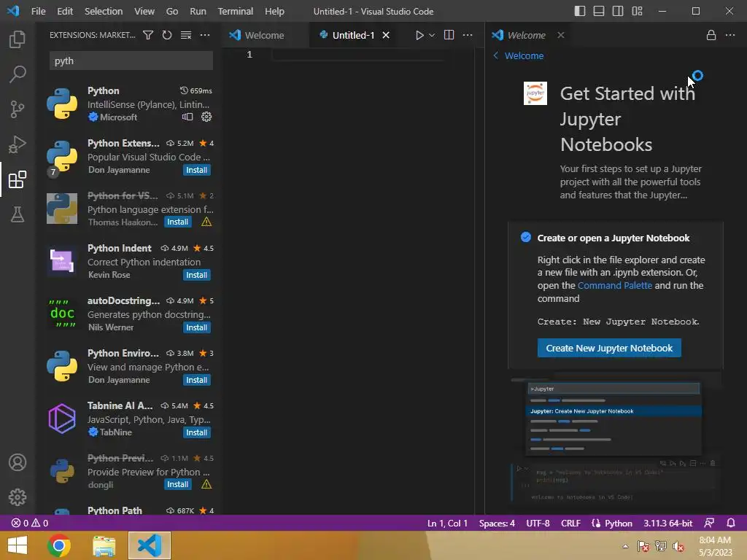Image resolution: width=747 pixels, height=560 pixels.
Task: Lock the Welcome editor group
Action: click(x=711, y=35)
